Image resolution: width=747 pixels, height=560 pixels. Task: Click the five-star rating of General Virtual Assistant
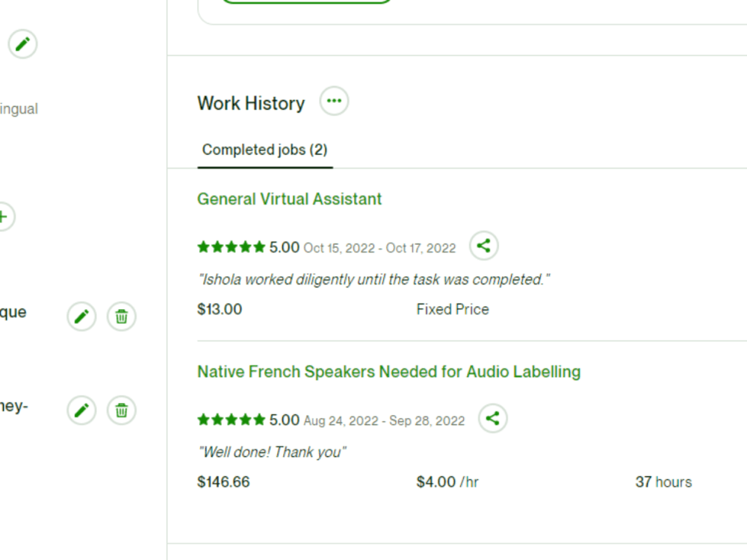(x=232, y=247)
